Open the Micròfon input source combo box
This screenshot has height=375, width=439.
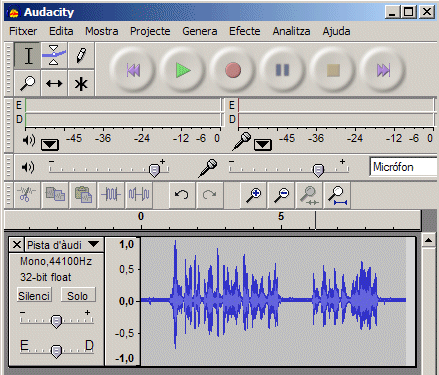(x=404, y=166)
